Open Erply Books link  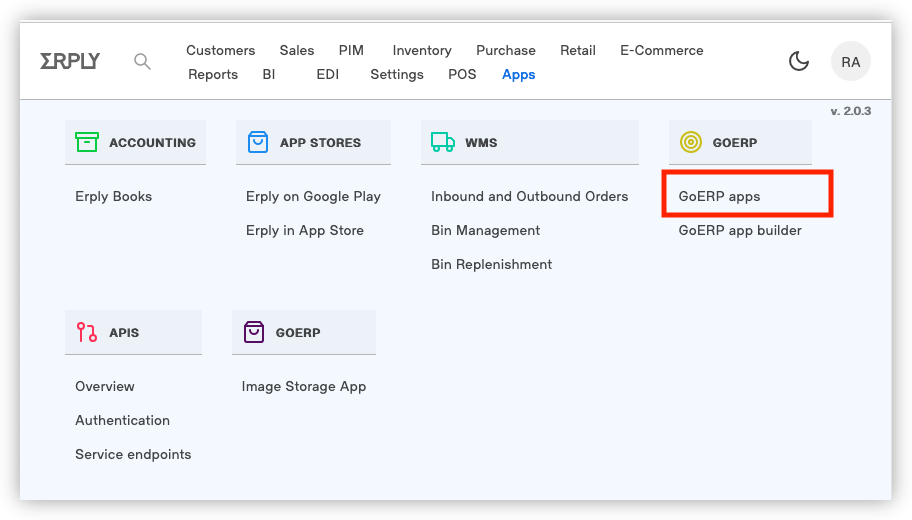113,197
